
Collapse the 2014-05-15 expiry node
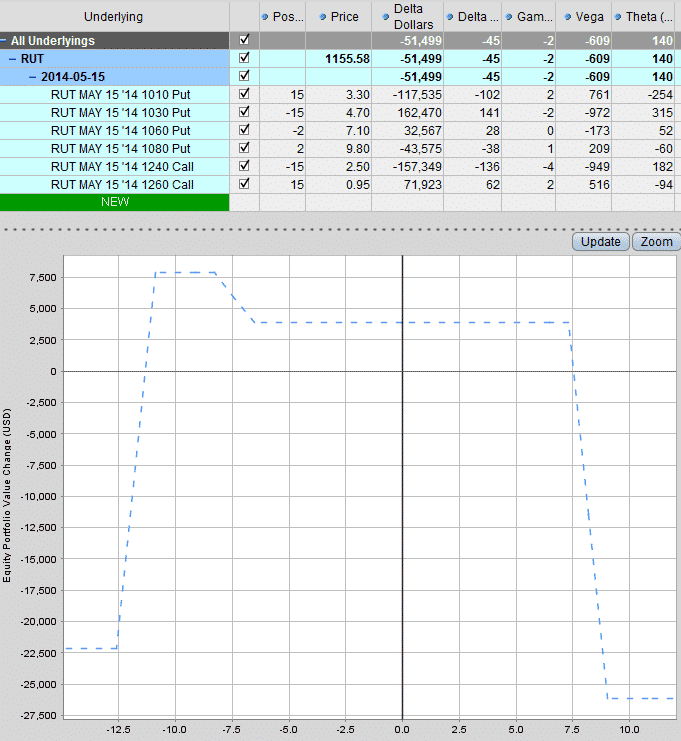33,77
